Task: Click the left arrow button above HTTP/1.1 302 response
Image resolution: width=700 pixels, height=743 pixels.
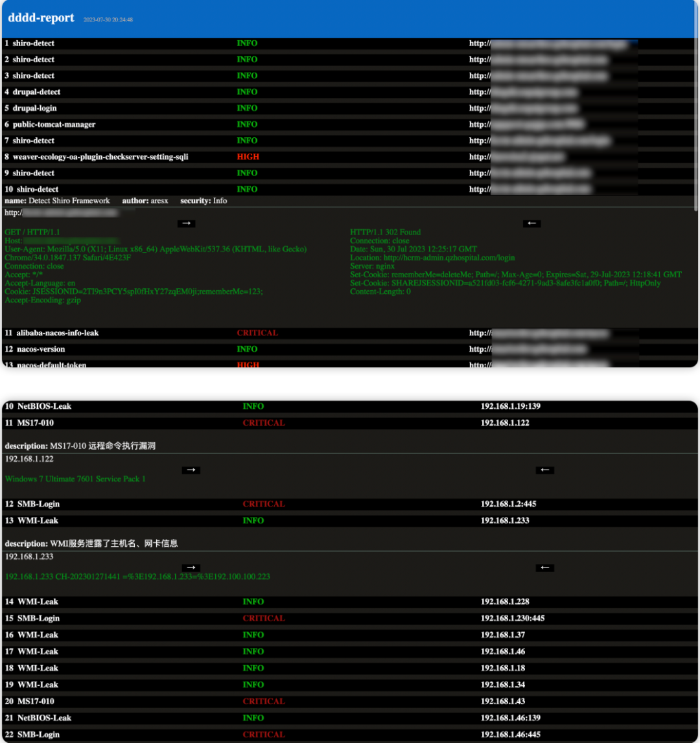Action: (x=531, y=223)
